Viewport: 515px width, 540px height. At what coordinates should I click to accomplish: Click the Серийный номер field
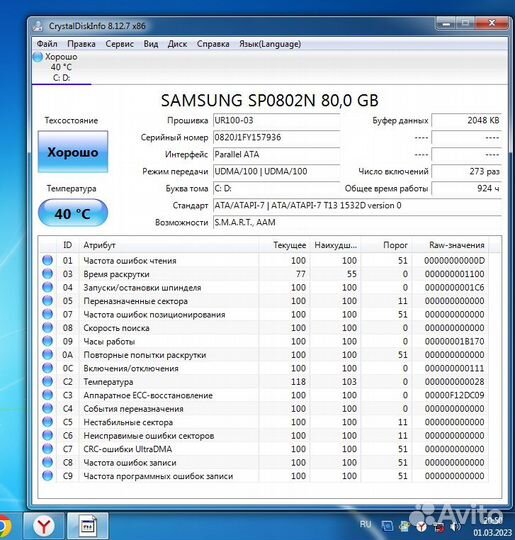click(276, 137)
